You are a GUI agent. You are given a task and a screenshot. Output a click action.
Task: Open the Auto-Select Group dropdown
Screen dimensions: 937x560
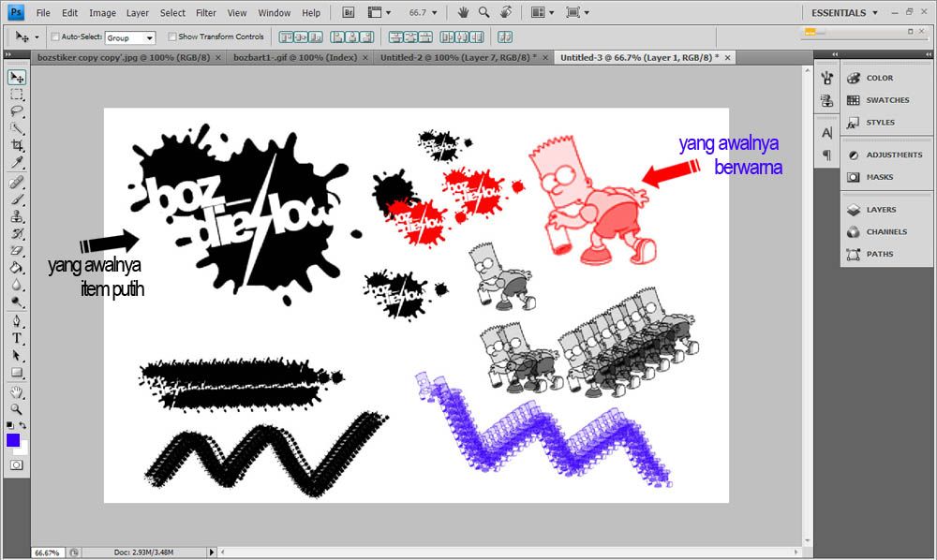(x=130, y=37)
